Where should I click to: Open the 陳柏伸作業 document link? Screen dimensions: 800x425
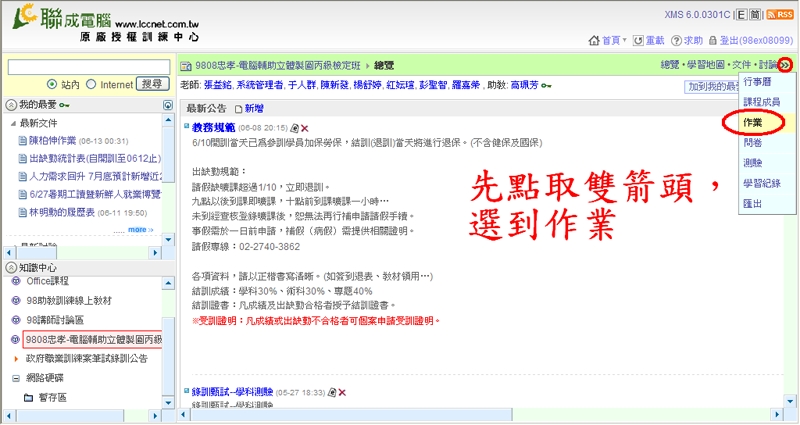[x=61, y=140]
